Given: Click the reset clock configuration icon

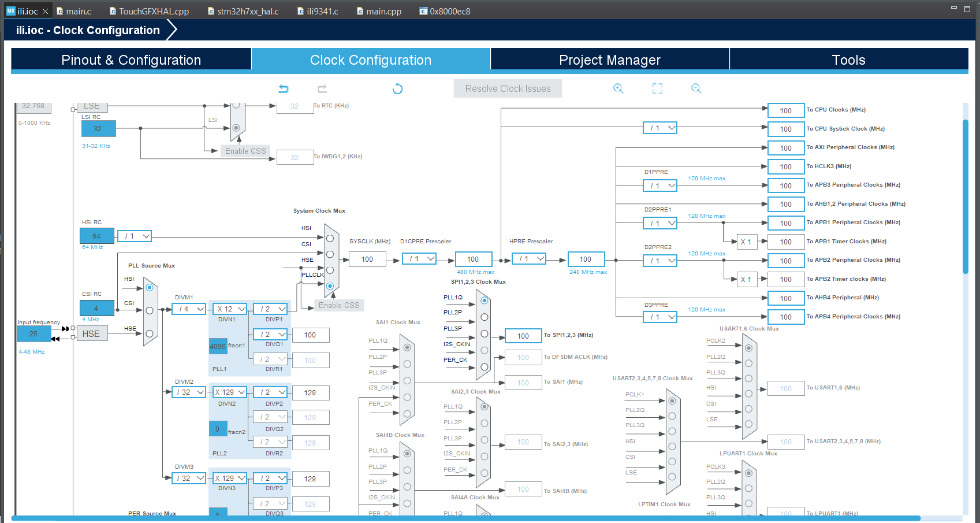Looking at the screenshot, I should tap(397, 88).
